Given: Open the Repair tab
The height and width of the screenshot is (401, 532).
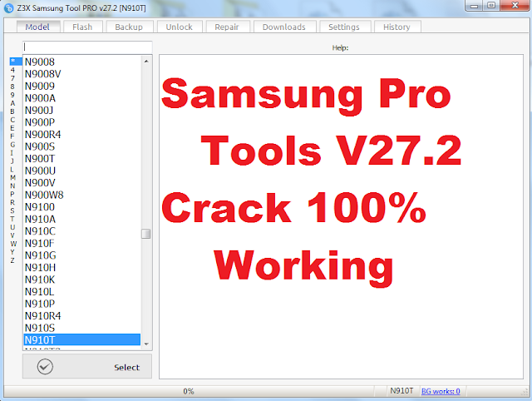Looking at the screenshot, I should pyautogui.click(x=227, y=27).
